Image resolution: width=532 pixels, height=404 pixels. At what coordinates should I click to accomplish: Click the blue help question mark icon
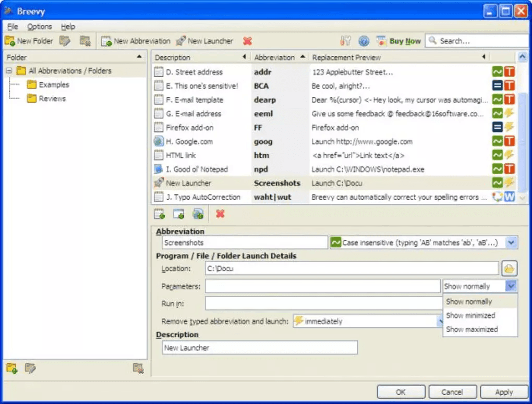click(364, 41)
